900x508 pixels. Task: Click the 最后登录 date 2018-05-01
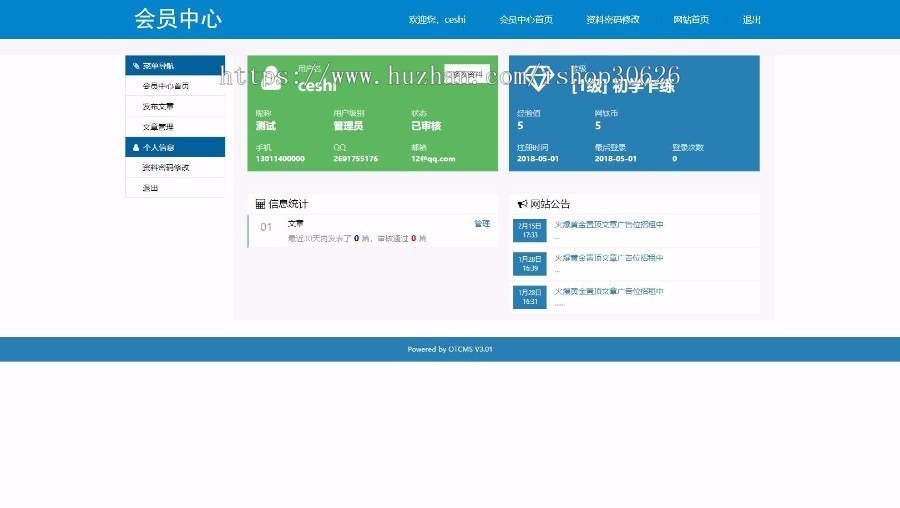pos(615,158)
